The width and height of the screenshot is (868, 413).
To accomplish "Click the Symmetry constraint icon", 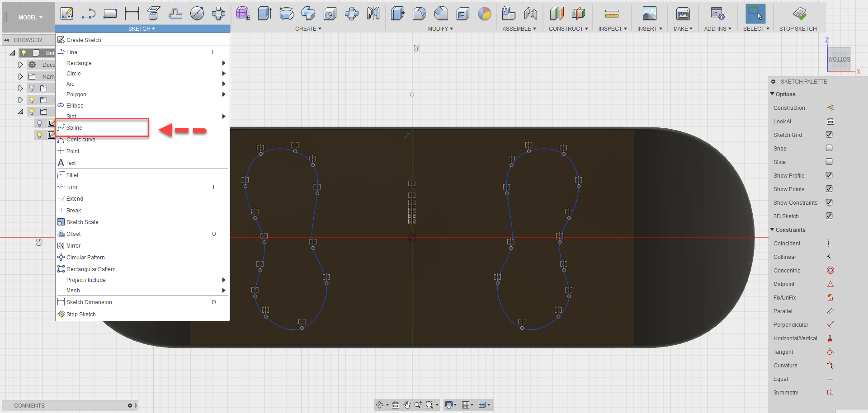I will 830,393.
